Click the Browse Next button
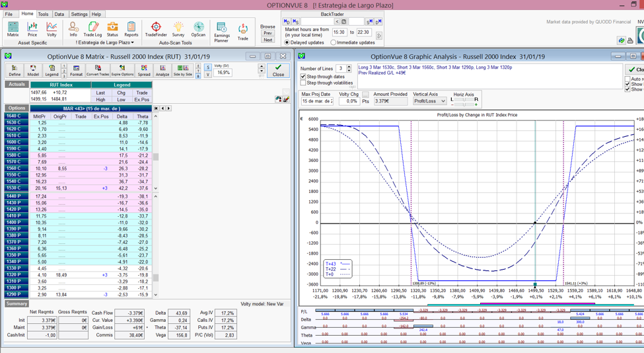This screenshot has height=353, width=644. 268,40
